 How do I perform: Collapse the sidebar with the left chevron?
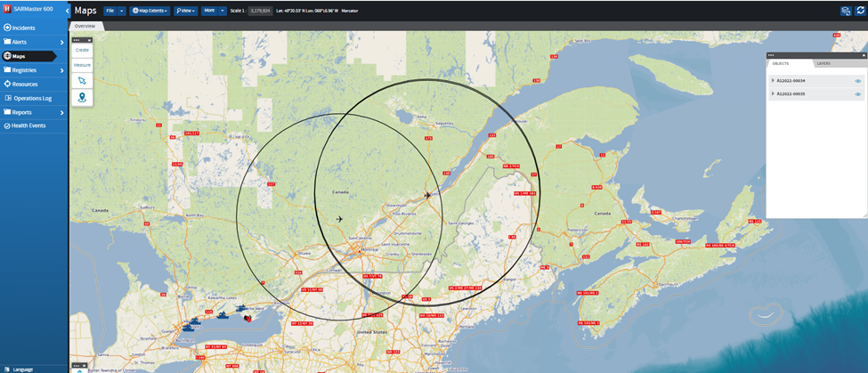click(x=65, y=11)
